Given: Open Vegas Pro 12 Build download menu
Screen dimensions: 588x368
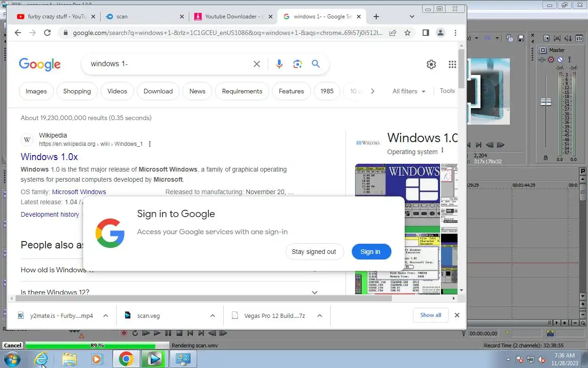Looking at the screenshot, I should click(320, 316).
